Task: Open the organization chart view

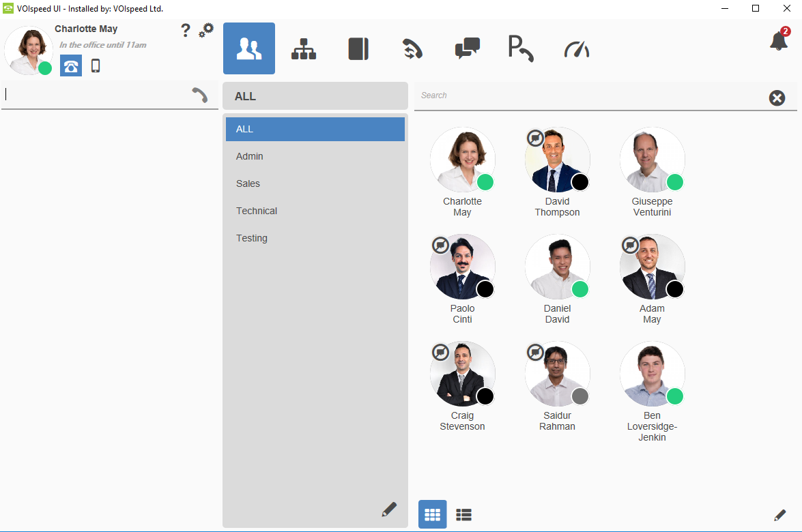Action: [x=303, y=48]
